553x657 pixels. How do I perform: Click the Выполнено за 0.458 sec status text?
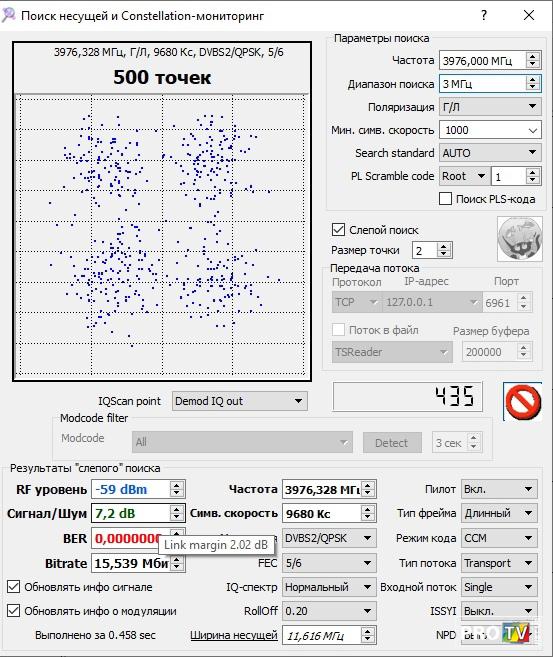(95, 635)
